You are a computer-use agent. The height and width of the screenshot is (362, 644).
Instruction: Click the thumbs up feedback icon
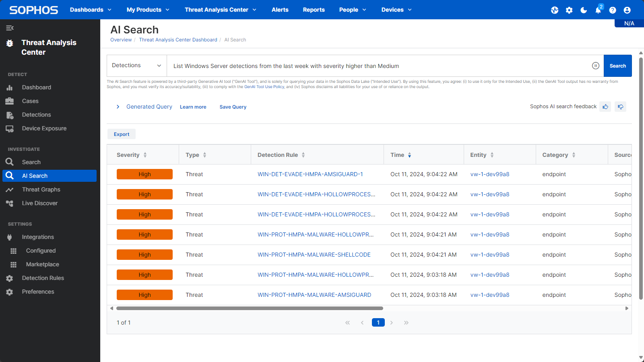pyautogui.click(x=605, y=107)
